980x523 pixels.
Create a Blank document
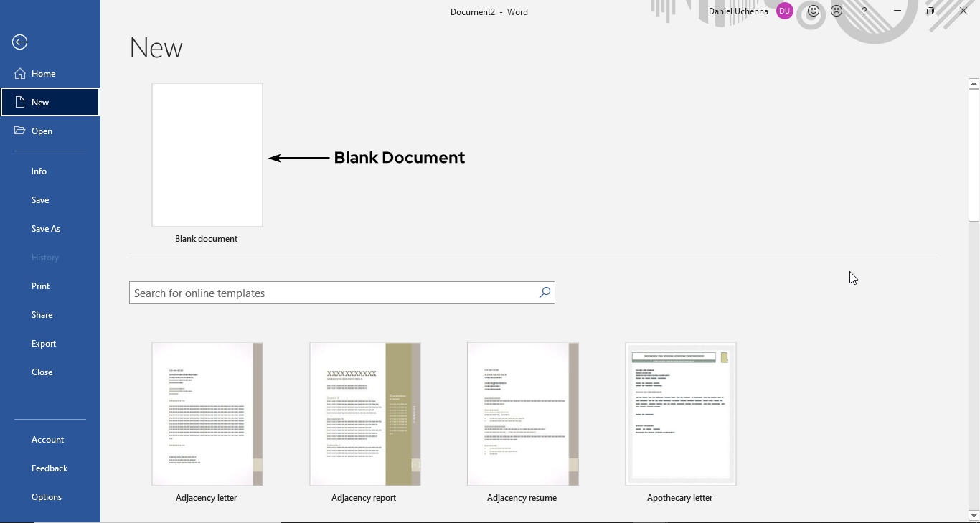click(x=207, y=154)
